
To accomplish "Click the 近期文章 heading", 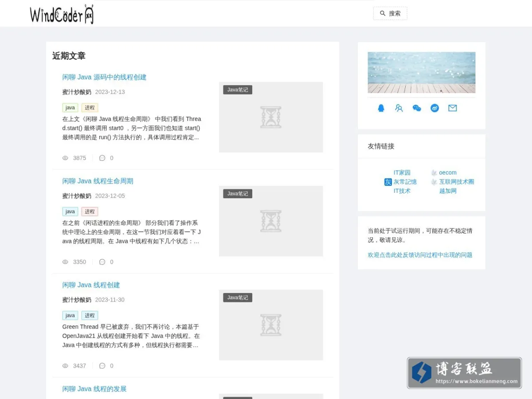I will click(69, 56).
